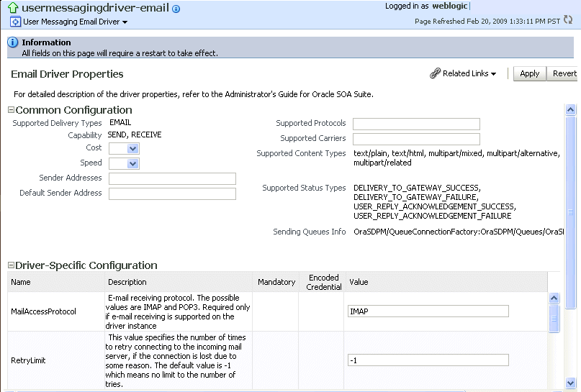Click the Mandatory column header

276,282
